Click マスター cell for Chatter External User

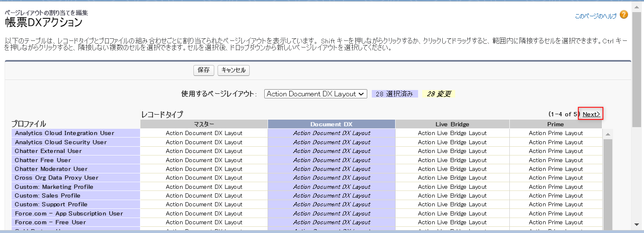click(x=204, y=151)
